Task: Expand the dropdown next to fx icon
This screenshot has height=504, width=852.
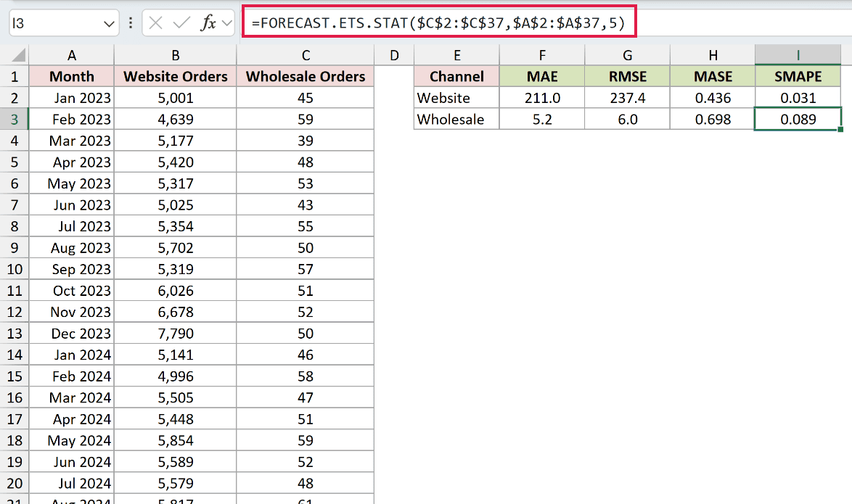Action: (x=227, y=23)
